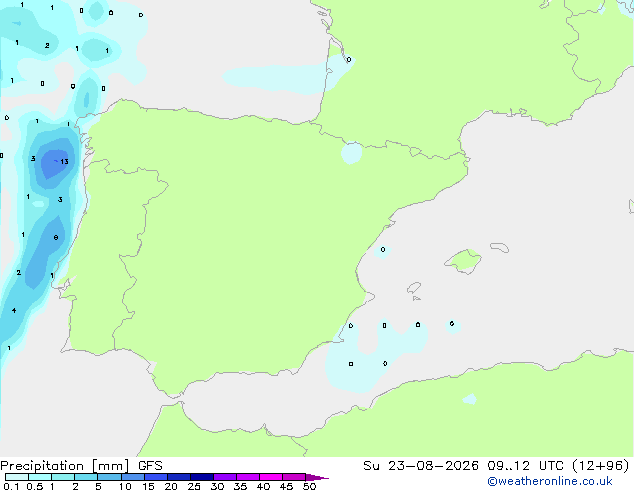Click legend label '30'

(x=217, y=486)
